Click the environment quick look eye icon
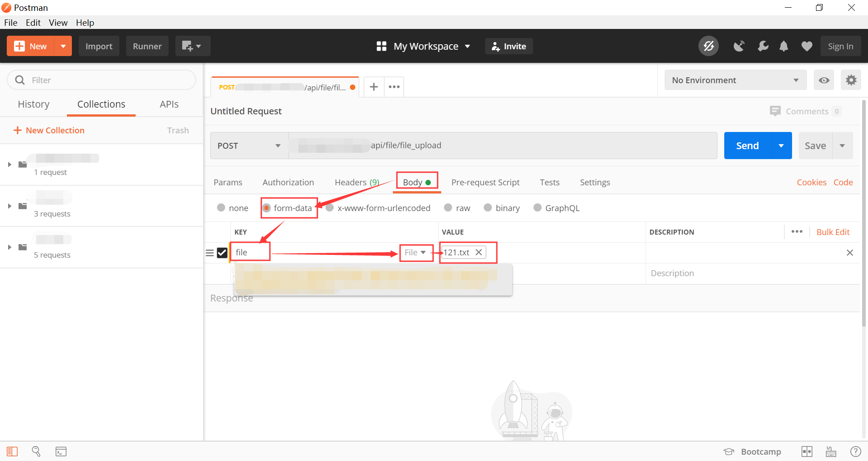Screen dimensions: 868x461 (824, 80)
